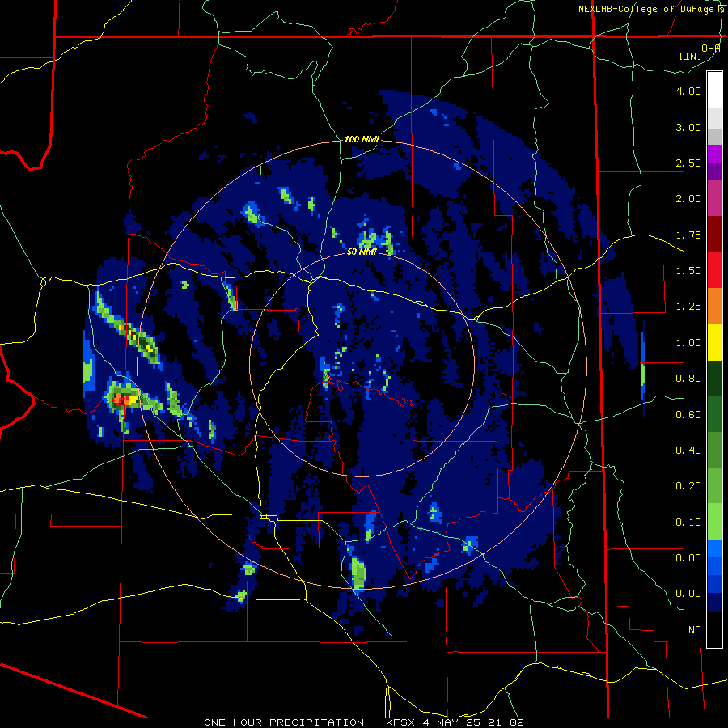Click the 0.20 legend value
The image size is (728, 728).
click(688, 486)
